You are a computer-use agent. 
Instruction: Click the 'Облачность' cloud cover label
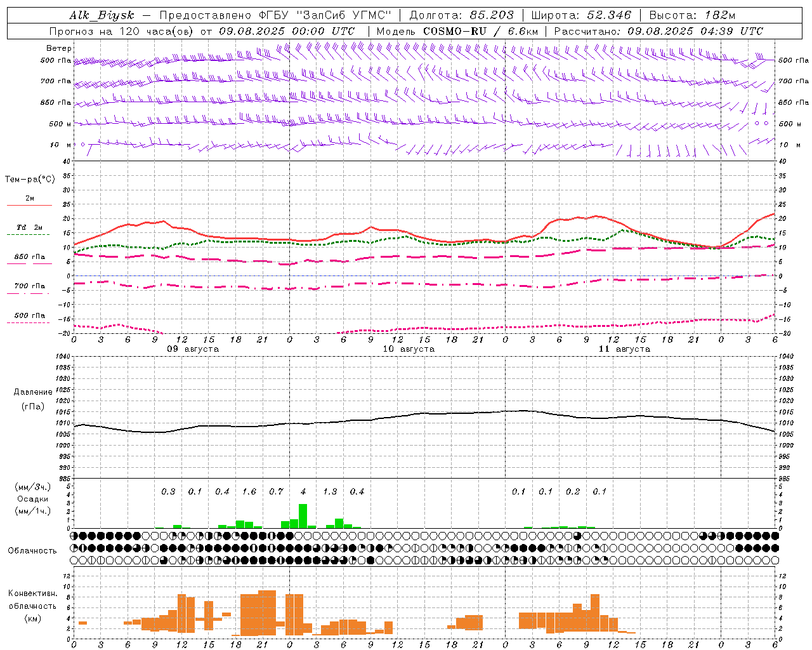click(x=32, y=551)
